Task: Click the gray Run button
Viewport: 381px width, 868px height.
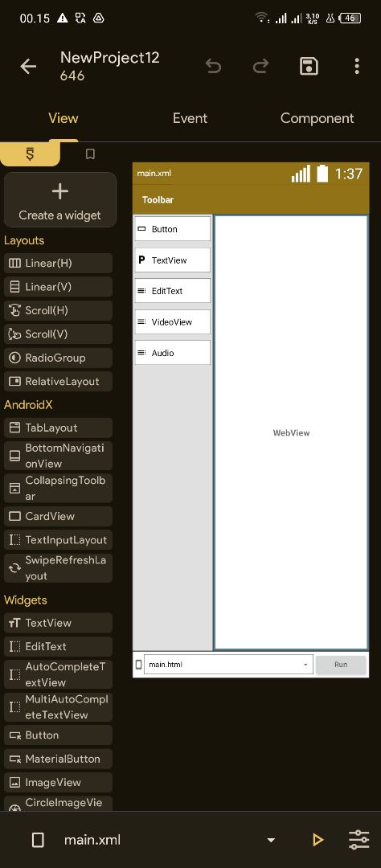Action: pos(341,665)
